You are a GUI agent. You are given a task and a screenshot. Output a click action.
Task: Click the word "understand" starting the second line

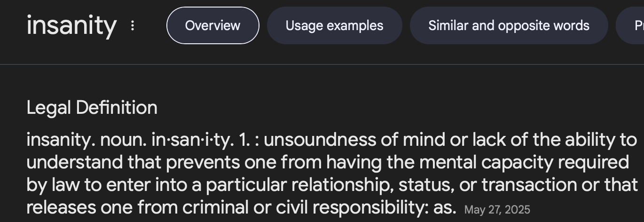coord(75,162)
